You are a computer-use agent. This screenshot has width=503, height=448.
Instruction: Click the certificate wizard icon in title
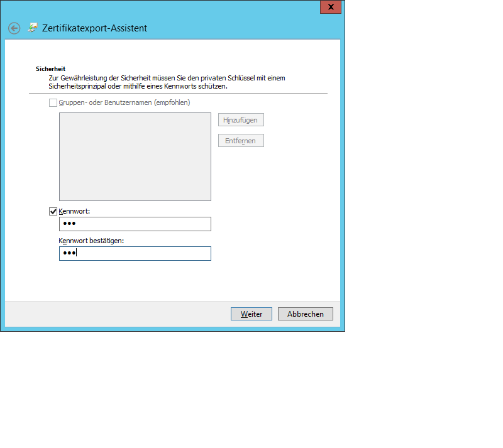pyautogui.click(x=33, y=28)
